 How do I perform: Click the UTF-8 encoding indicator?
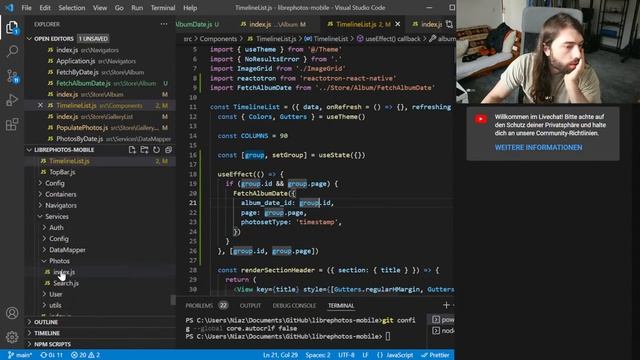[346, 355]
